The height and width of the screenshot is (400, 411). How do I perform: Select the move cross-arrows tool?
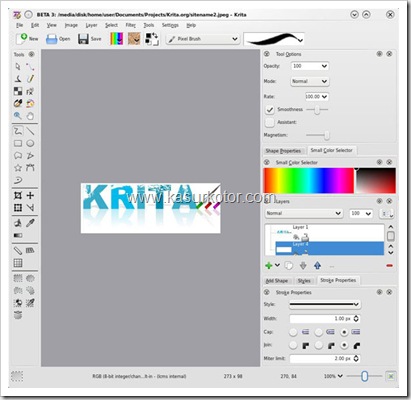pos(30,195)
